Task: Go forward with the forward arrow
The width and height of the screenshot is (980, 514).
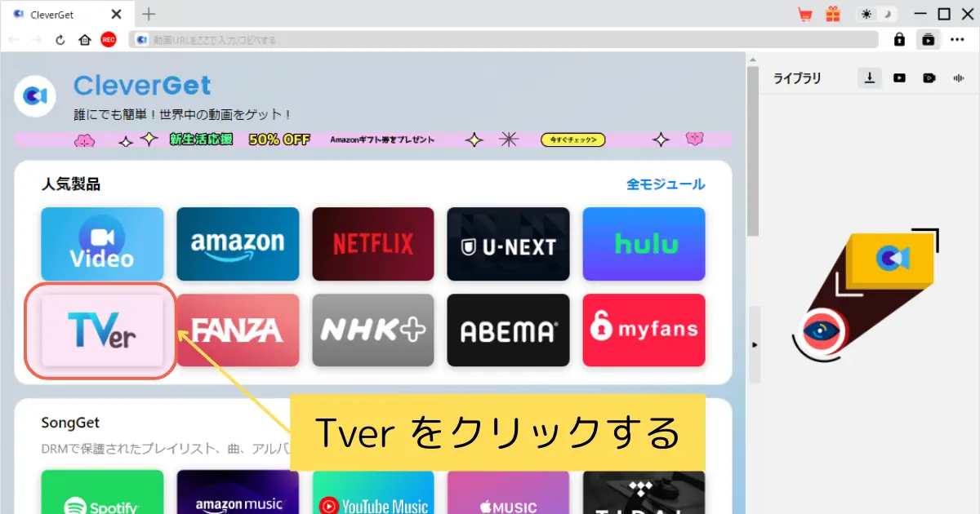Action: (x=37, y=40)
